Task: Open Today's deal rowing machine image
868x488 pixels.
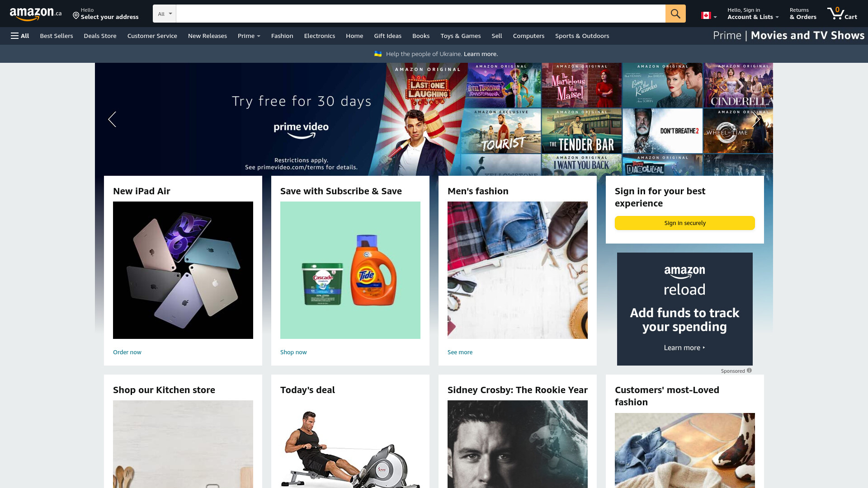Action: click(350, 444)
